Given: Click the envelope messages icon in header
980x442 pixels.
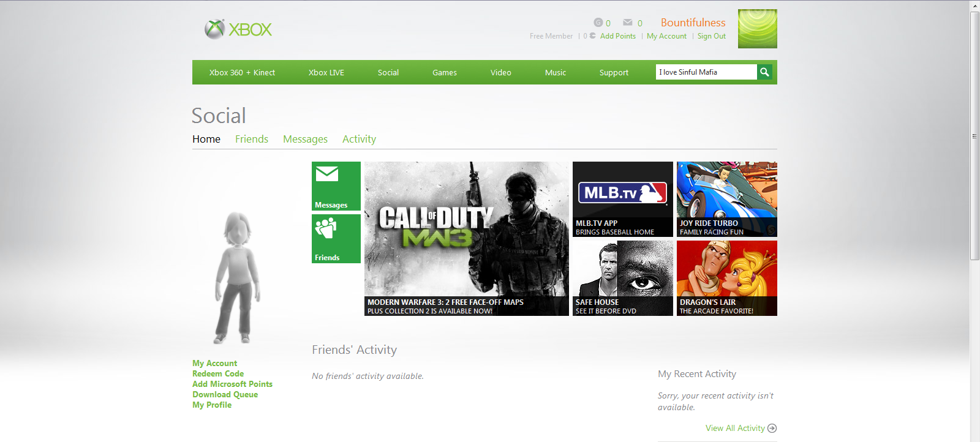Looking at the screenshot, I should pos(628,23).
